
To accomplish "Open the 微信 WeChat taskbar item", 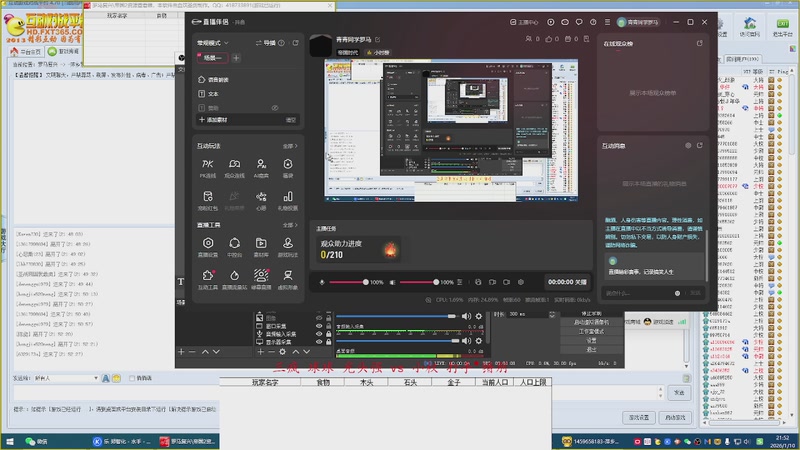I will coord(37,441).
